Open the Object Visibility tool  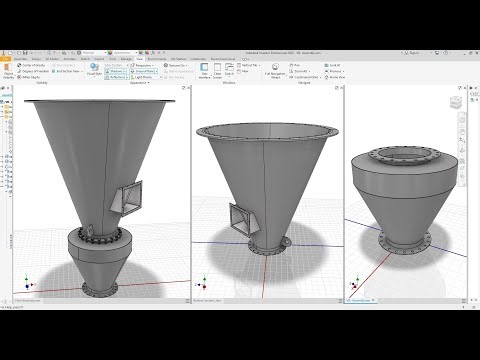click(8, 71)
